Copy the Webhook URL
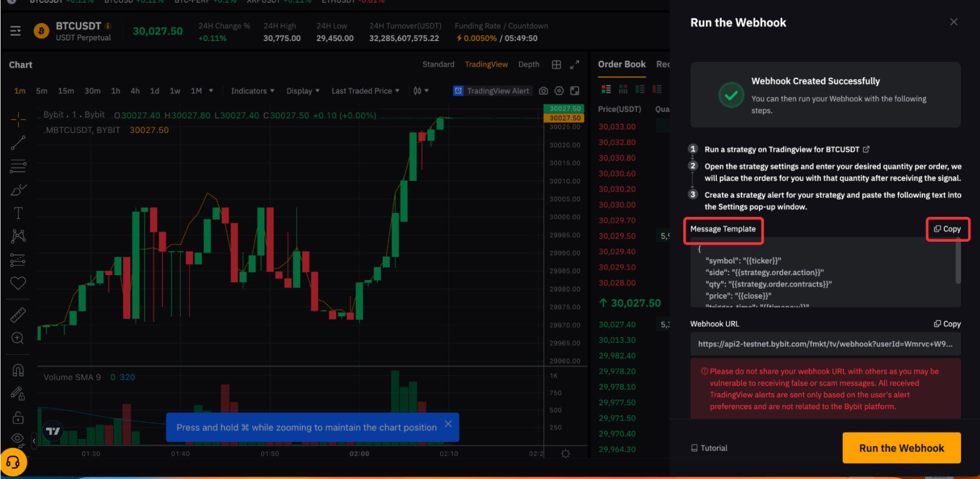The width and height of the screenshot is (980, 479). (947, 324)
